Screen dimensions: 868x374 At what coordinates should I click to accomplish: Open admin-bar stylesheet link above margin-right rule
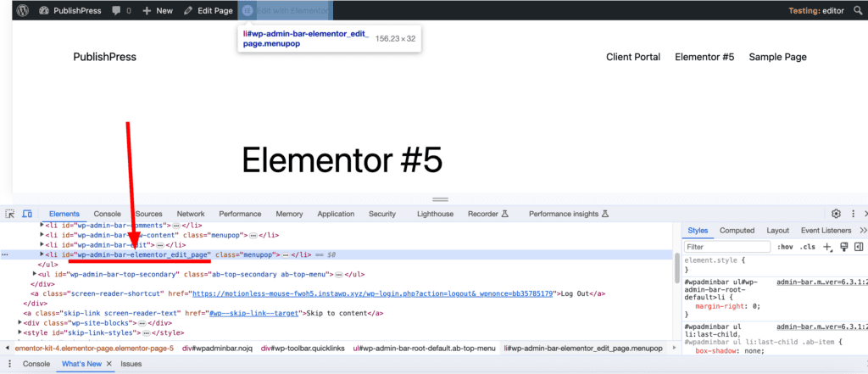(821, 282)
